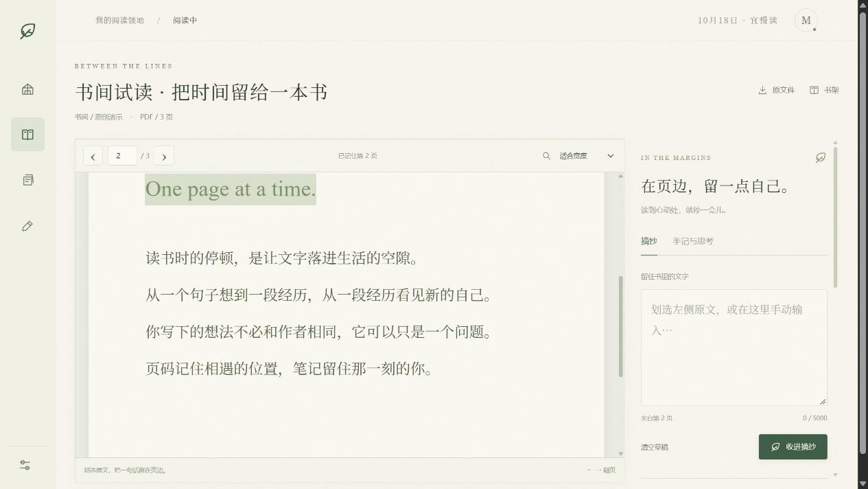Viewport: 868px width, 489px height.
Task: Click the title 书间试读 · 把时间留给一本书
Action: coord(201,92)
